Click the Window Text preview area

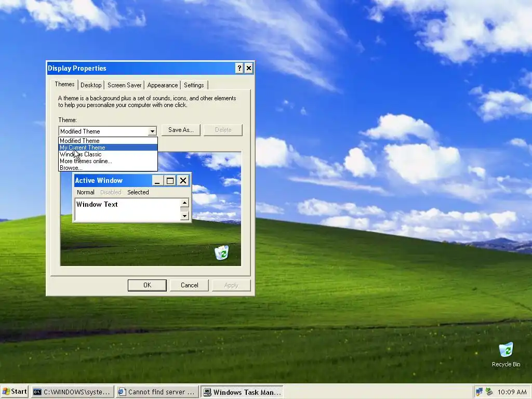tap(128, 210)
